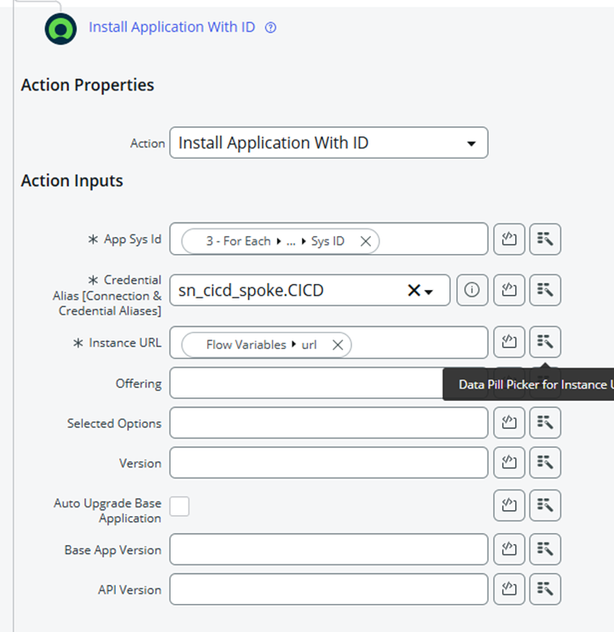Enable Auto Upgrade Base Application checkbox
614x632 pixels.
(x=180, y=506)
